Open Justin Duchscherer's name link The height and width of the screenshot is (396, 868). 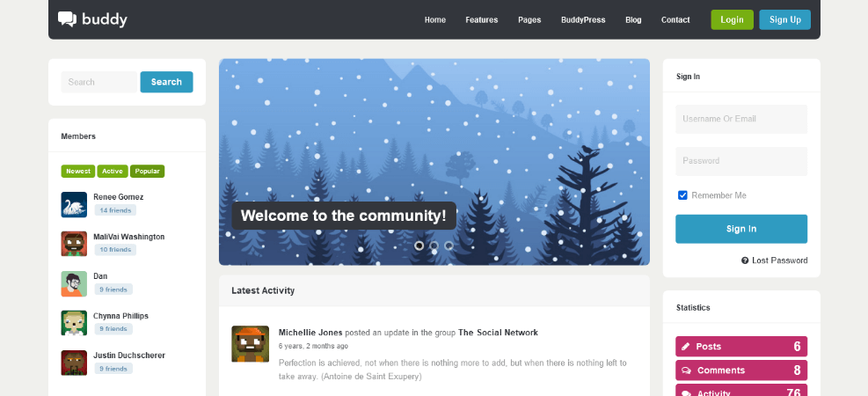(129, 356)
